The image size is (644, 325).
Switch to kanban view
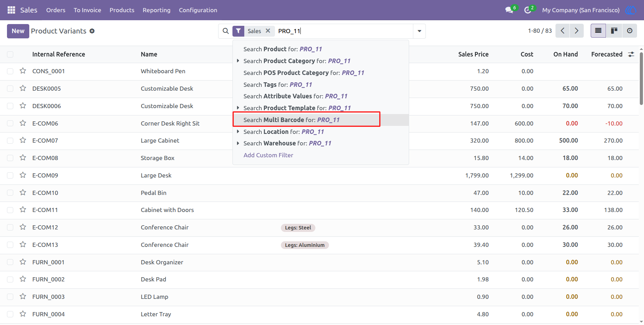(x=614, y=31)
